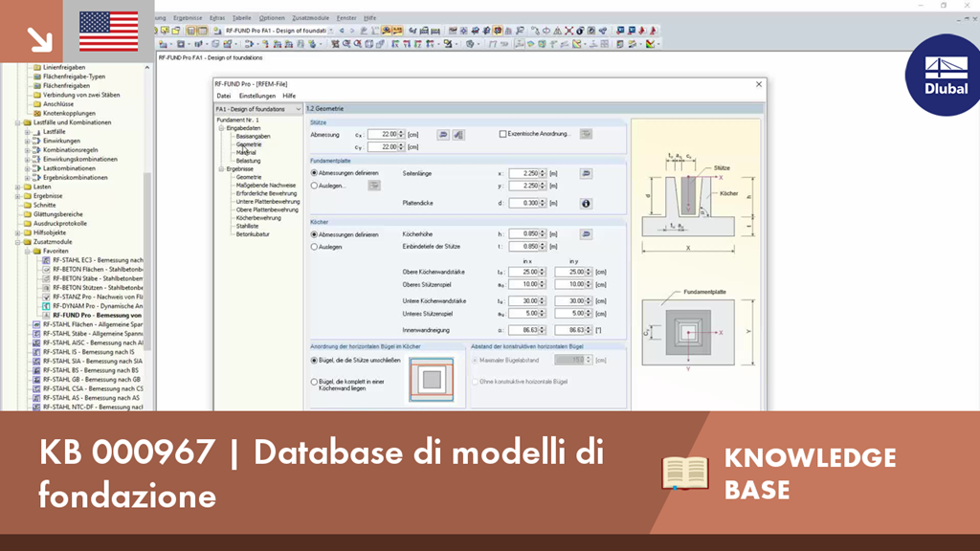
Task: Click the Glättungsbereiche folder icon
Action: click(x=28, y=214)
